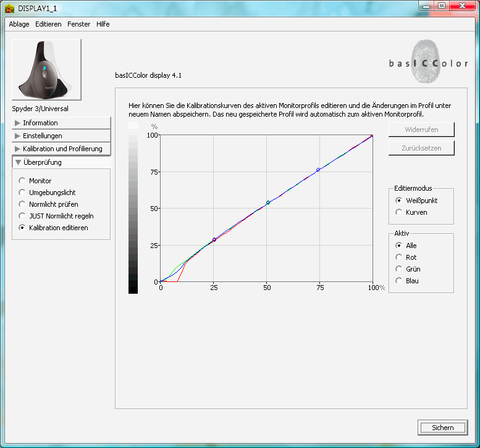Open the Hilfe menu

pos(103,24)
